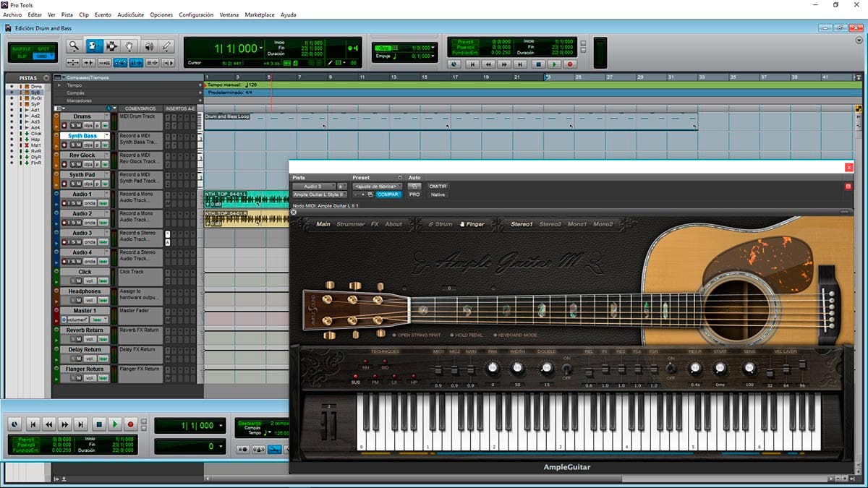This screenshot has height=488, width=868.
Task: Click the Finger mode icon button
Action: pos(472,224)
